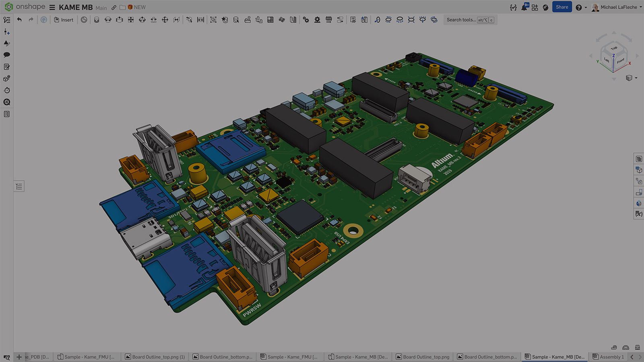Redo the last action
The height and width of the screenshot is (362, 644).
31,19
